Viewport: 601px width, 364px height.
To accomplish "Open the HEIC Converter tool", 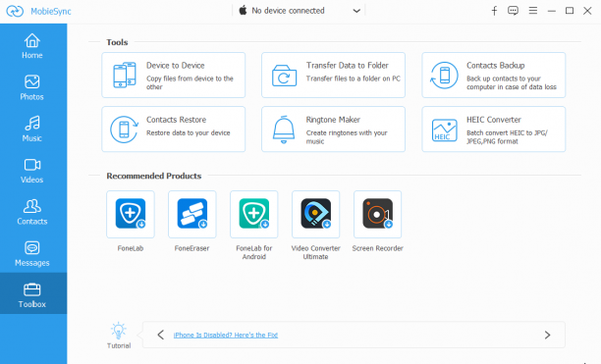I will click(494, 129).
